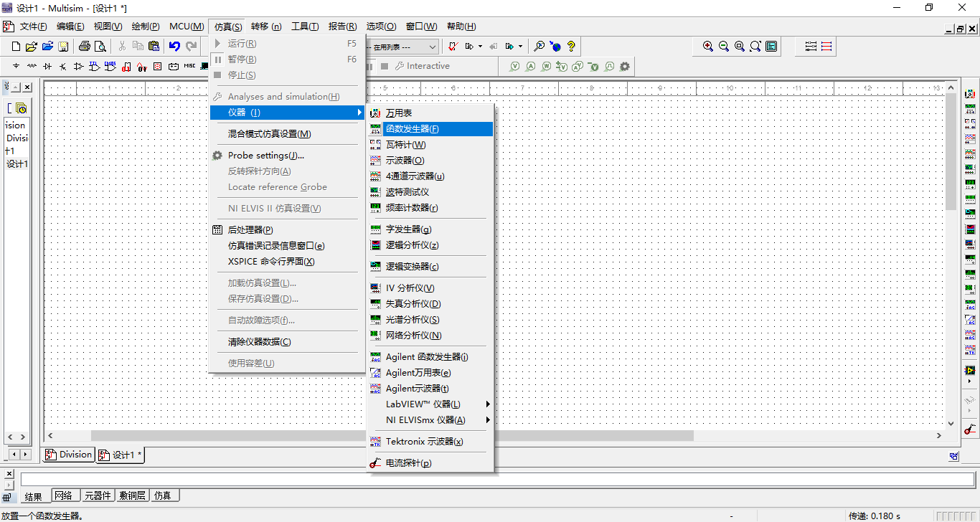Place a MISC component icon
Viewport: 980px width, 522px height.
pos(189,66)
